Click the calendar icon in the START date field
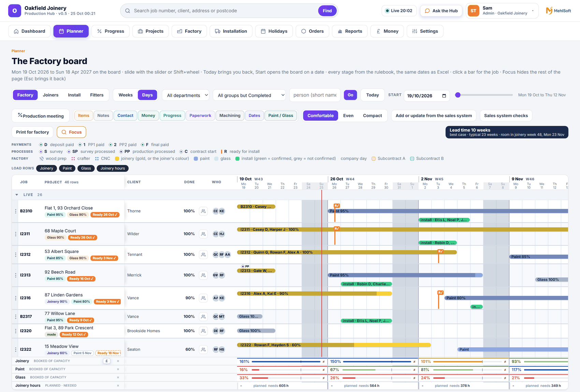Viewport: 580px width, 392px height. click(x=444, y=95)
